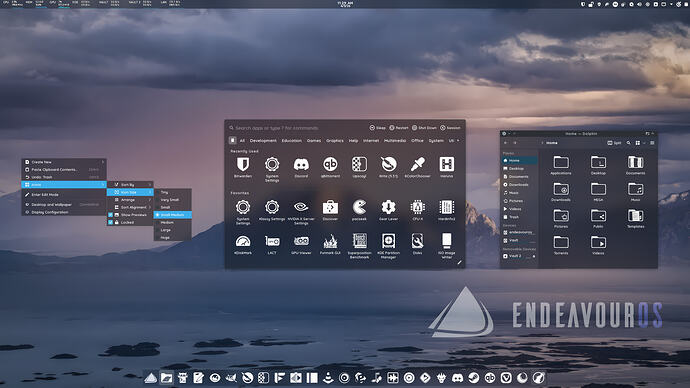
Task: Open NVIDIA X Server Settings
Action: pos(301,212)
